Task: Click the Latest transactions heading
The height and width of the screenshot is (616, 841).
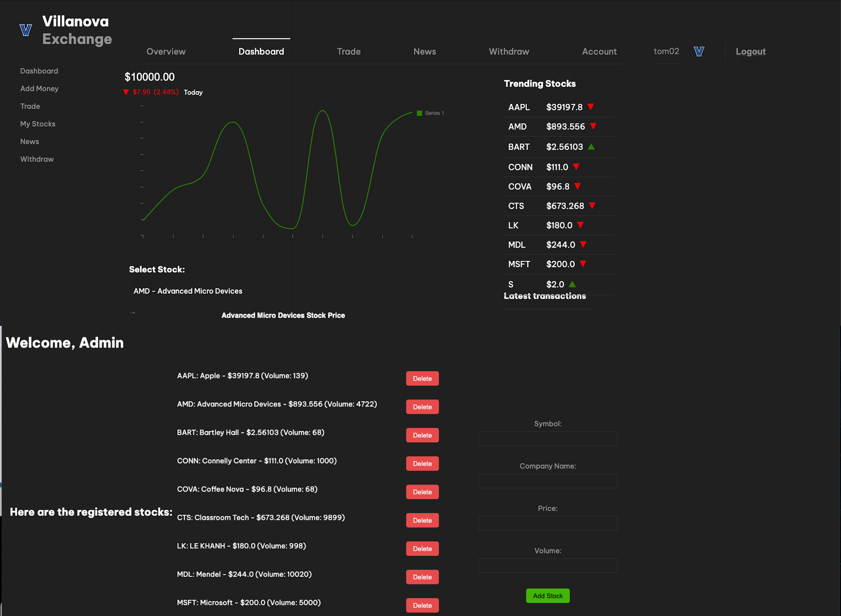Action: [x=545, y=296]
